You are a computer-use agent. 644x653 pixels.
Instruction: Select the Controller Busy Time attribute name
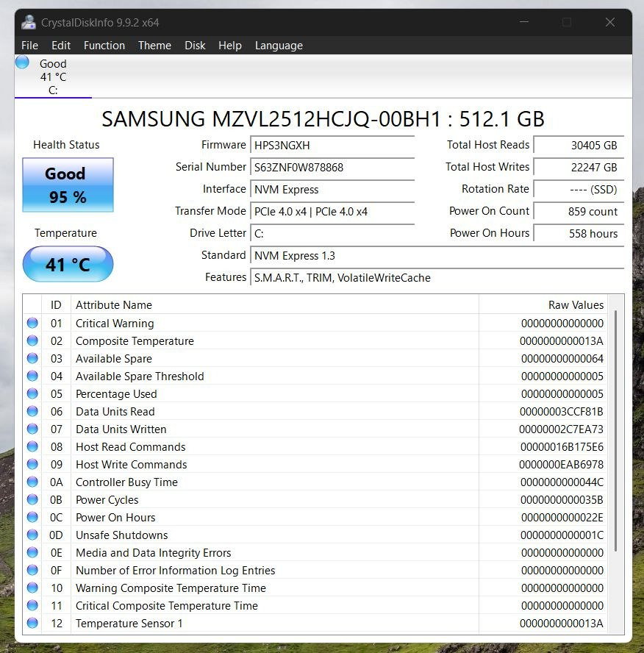[126, 482]
